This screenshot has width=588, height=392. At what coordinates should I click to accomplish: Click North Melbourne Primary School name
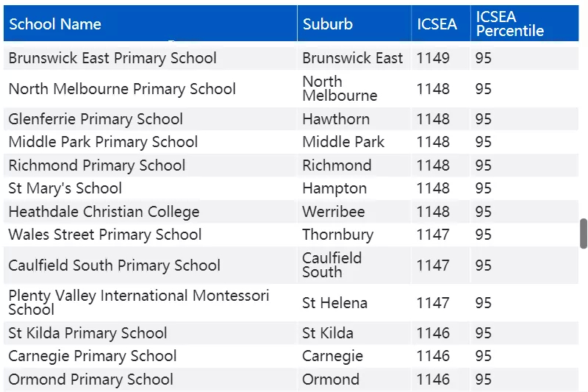coord(122,89)
